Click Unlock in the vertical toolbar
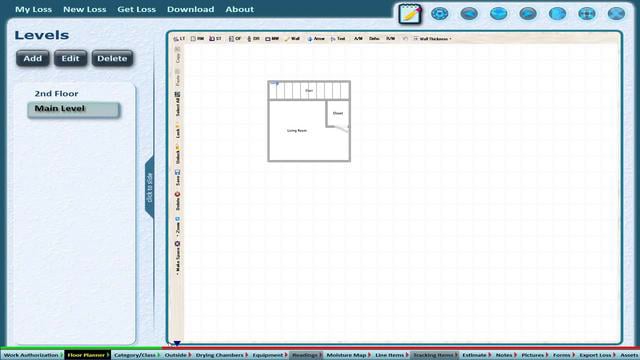The width and height of the screenshot is (640, 360). 178,155
